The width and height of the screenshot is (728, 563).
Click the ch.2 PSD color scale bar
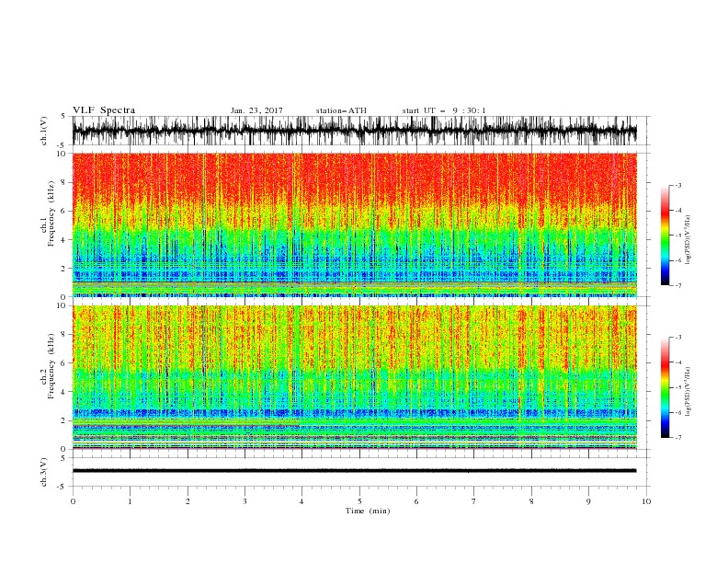(x=665, y=387)
